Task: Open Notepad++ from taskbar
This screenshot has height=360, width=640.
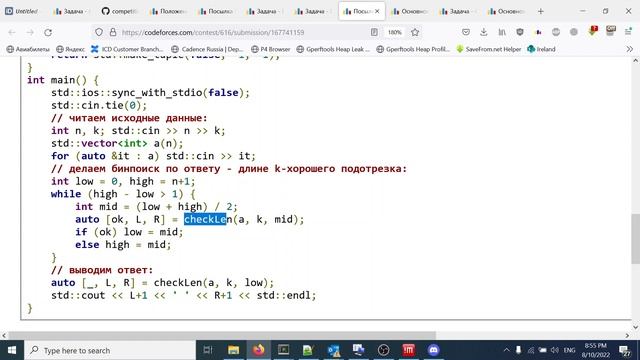Action: point(308,350)
